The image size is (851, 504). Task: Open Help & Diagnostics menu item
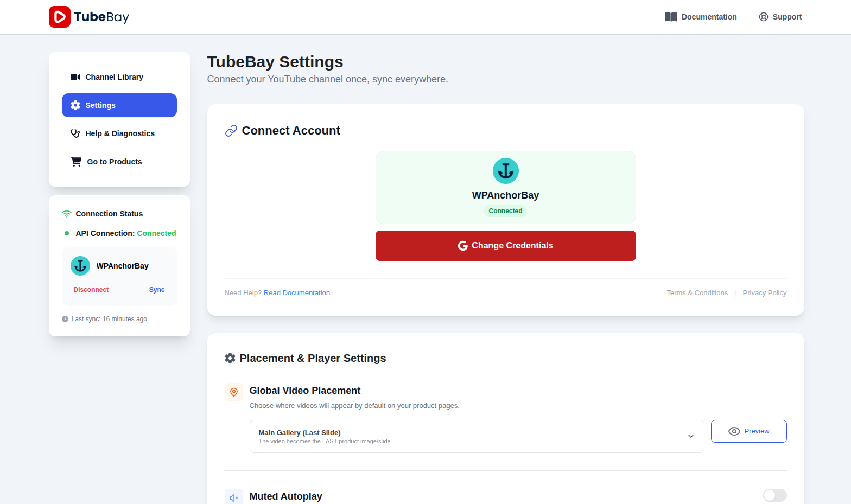[119, 133]
